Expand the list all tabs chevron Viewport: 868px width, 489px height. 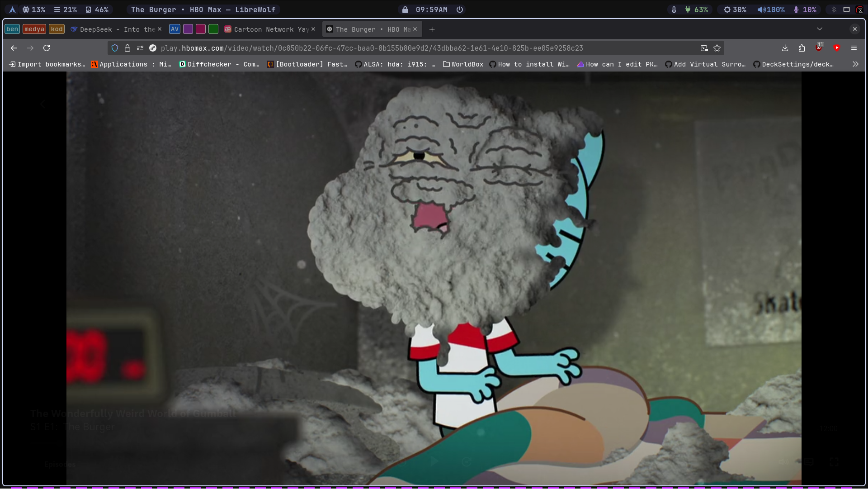coord(820,29)
